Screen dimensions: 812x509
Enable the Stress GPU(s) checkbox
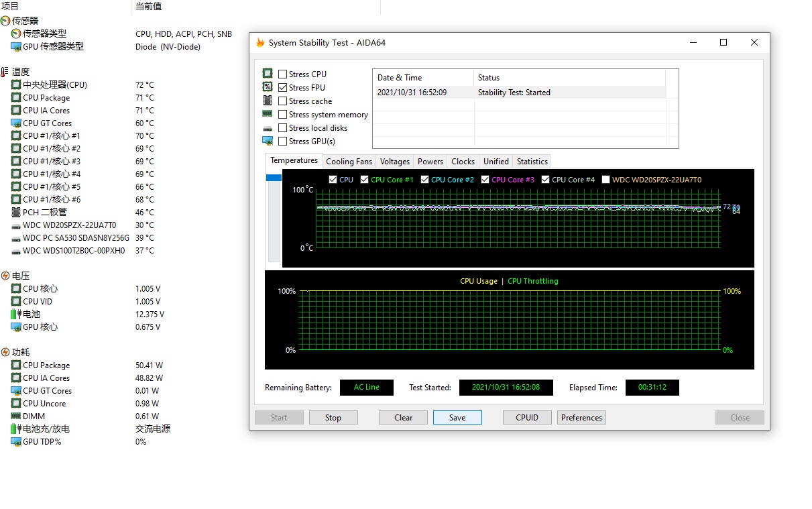(x=282, y=142)
